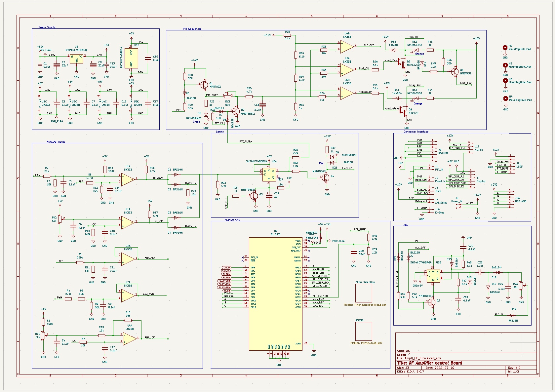This screenshot has width=555, height=392.
Task: Click the U2A LM358 buffer for ANA_REF
Action: pos(128,258)
